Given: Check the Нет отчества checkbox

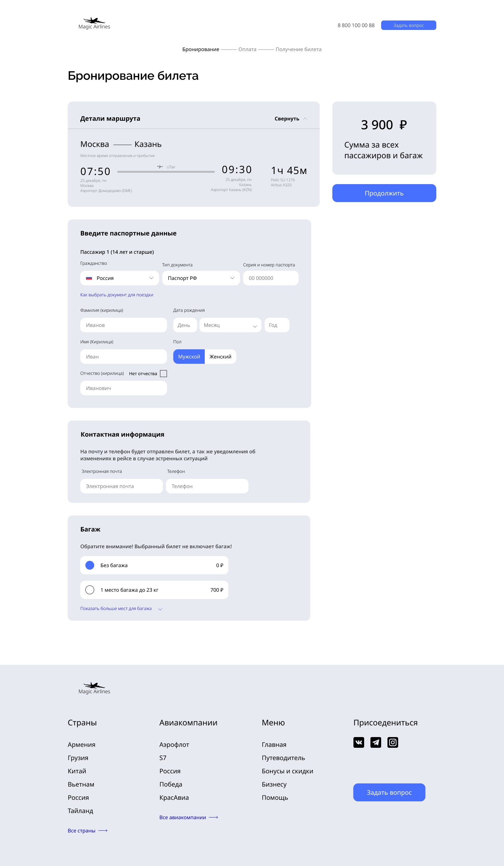Looking at the screenshot, I should [163, 374].
